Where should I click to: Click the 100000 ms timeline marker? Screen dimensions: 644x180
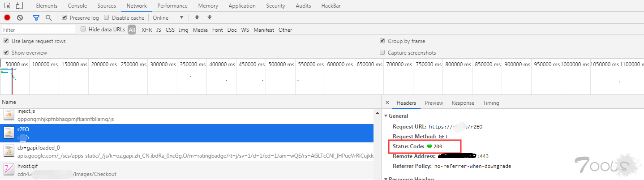point(45,64)
